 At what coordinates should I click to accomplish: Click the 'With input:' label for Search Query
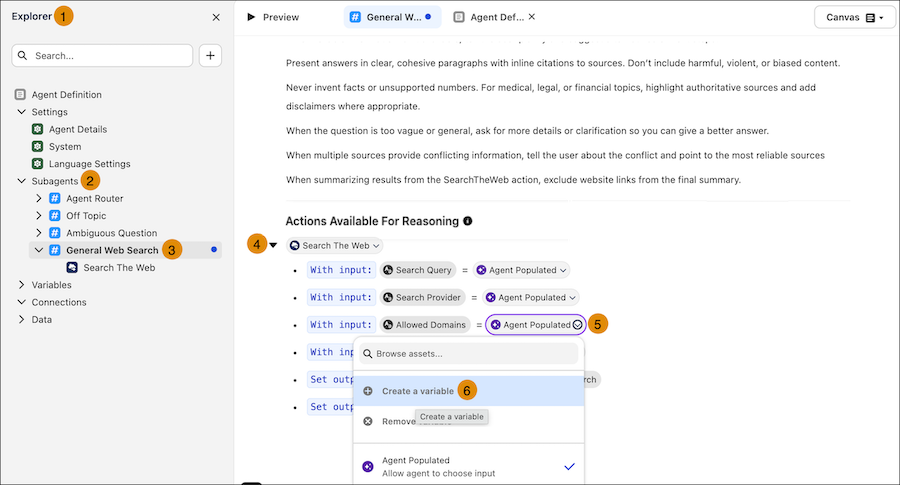(x=341, y=270)
